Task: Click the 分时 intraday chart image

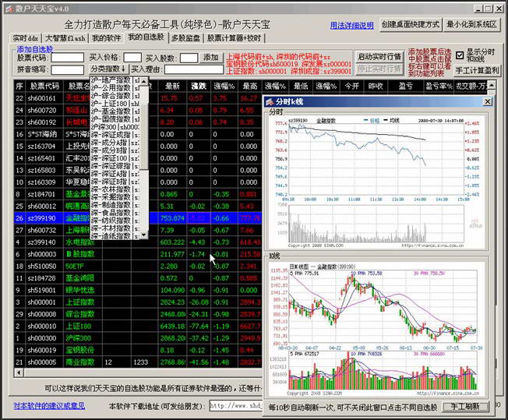Action: click(x=376, y=183)
